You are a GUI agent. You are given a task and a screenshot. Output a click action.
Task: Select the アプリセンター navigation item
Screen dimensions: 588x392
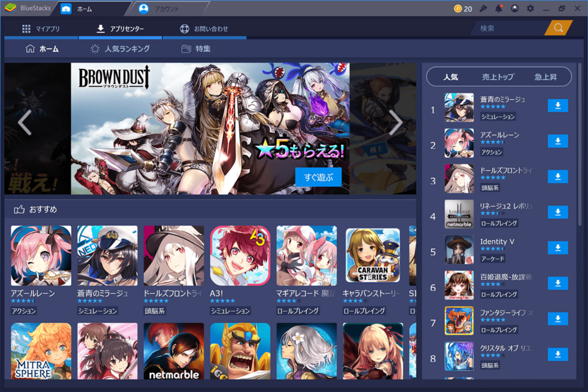(x=120, y=29)
